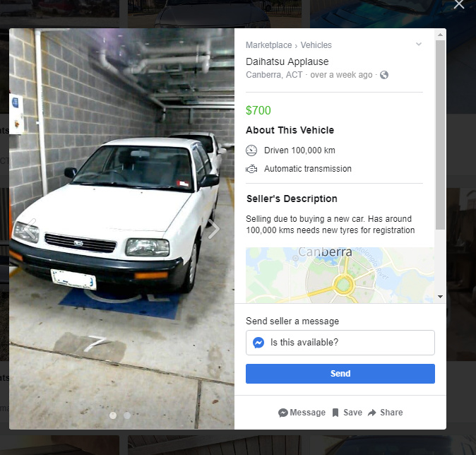Select the second photo indicator dot

127,415
